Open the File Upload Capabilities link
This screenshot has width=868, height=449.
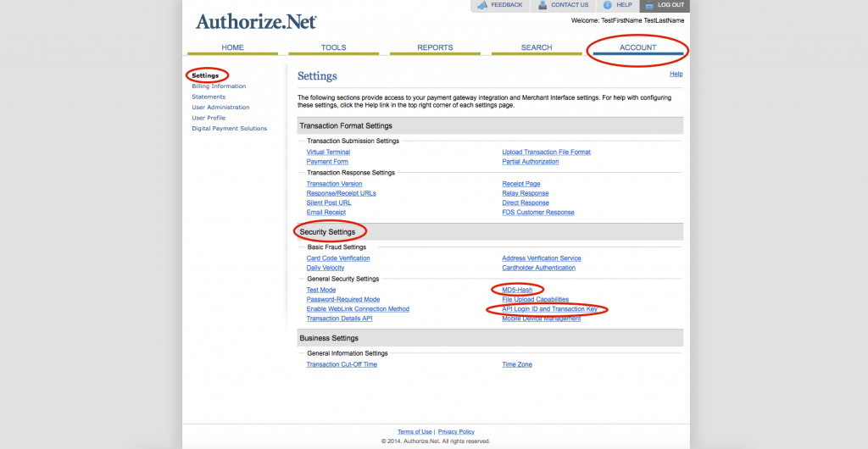click(536, 300)
